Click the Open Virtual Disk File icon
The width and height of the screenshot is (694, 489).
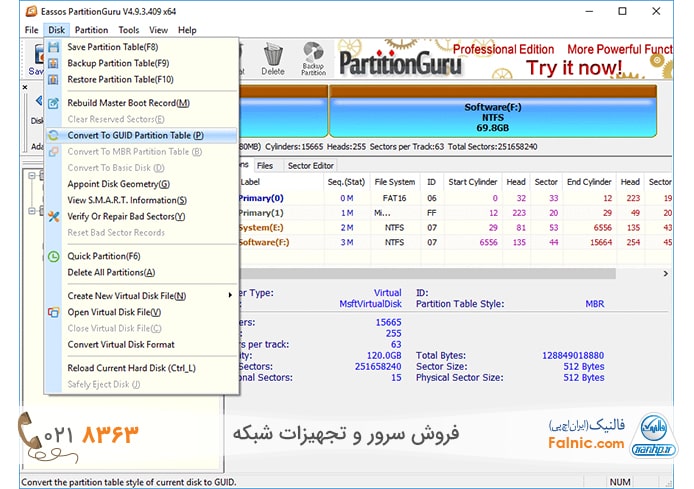54,312
